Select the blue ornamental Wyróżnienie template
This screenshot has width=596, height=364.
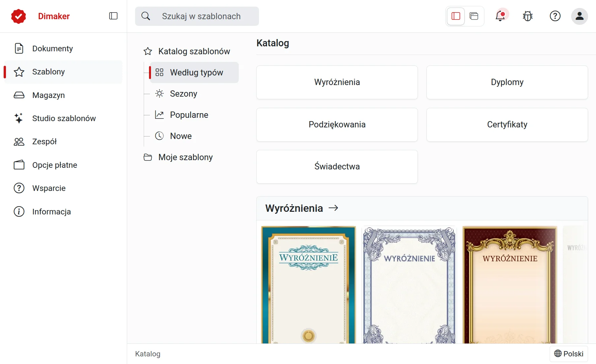pos(409,285)
